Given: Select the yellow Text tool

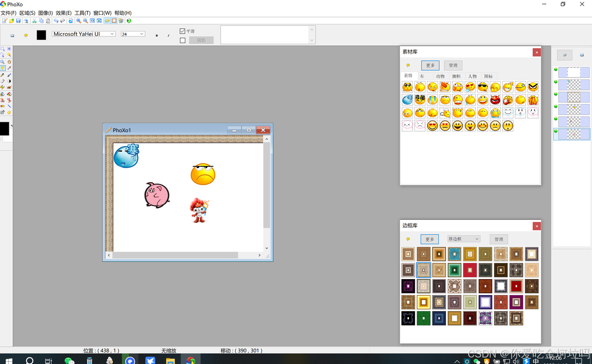Looking at the screenshot, I should (x=2, y=68).
